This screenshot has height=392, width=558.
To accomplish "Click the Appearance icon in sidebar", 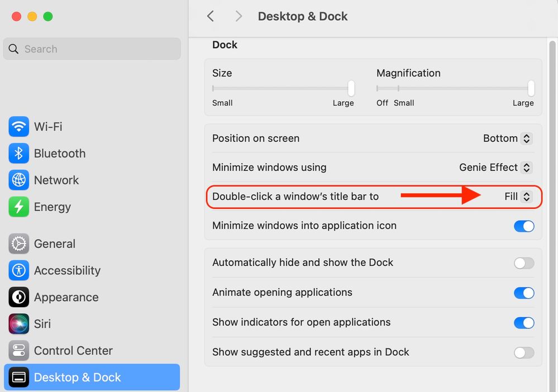I will point(19,298).
